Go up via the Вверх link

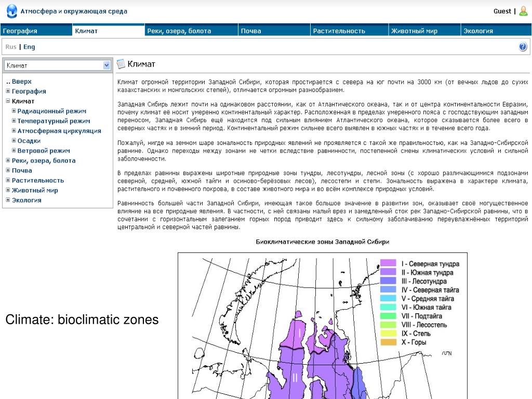21,82
